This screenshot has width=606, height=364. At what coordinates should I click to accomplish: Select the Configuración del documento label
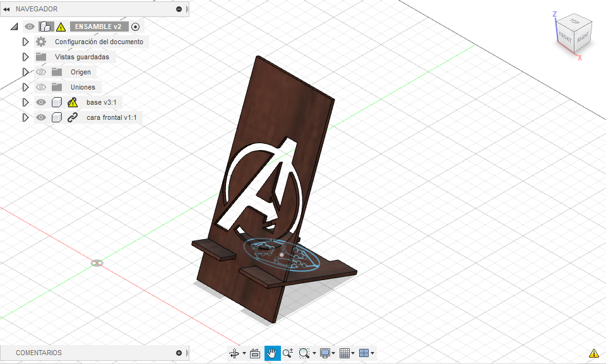point(99,42)
